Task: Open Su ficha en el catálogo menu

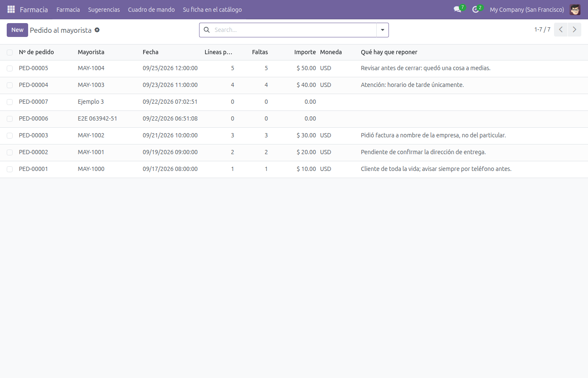Action: pyautogui.click(x=212, y=9)
